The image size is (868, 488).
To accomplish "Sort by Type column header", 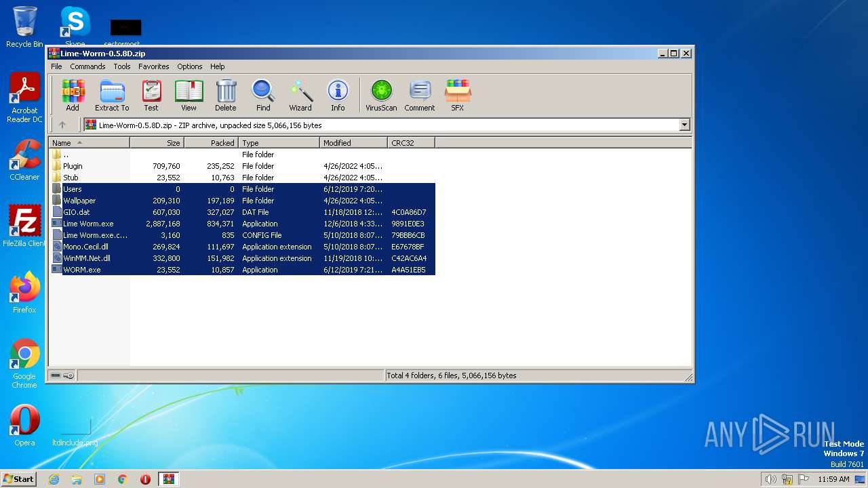I will click(279, 143).
